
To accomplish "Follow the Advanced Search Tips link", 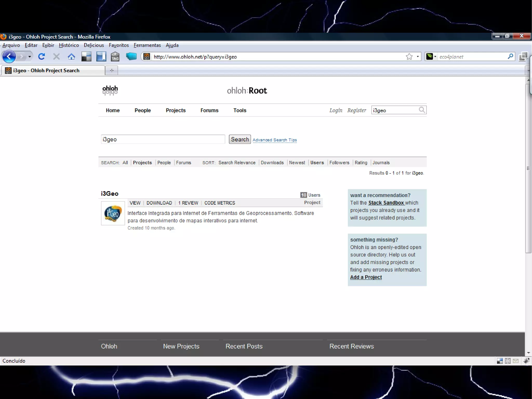I will click(x=275, y=140).
